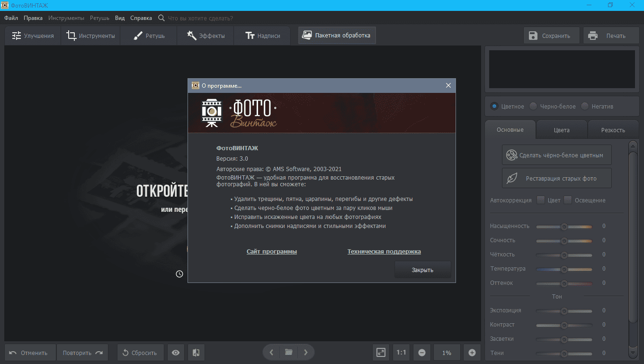Click the Отменить undo button
The image size is (644, 364).
(30, 353)
